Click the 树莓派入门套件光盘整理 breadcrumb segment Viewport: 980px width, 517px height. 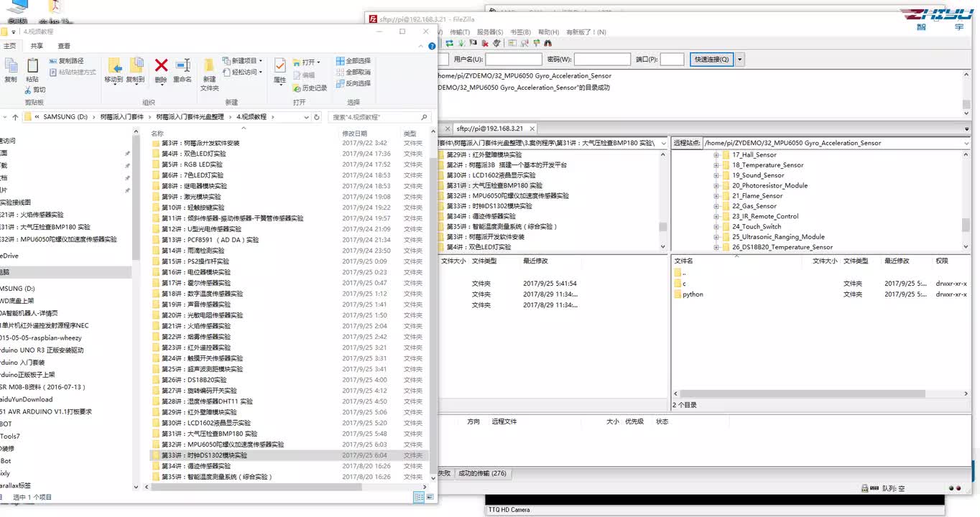coord(190,116)
